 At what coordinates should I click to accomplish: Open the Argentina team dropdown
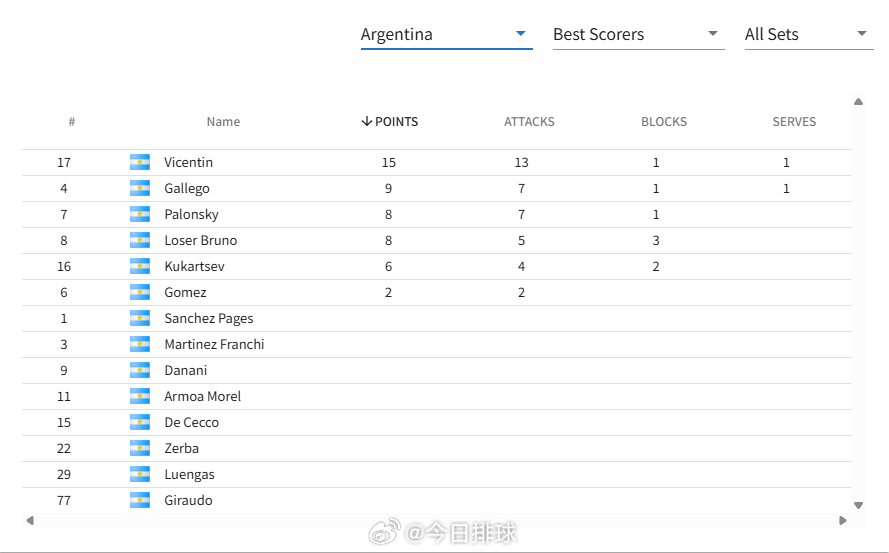pyautogui.click(x=446, y=35)
